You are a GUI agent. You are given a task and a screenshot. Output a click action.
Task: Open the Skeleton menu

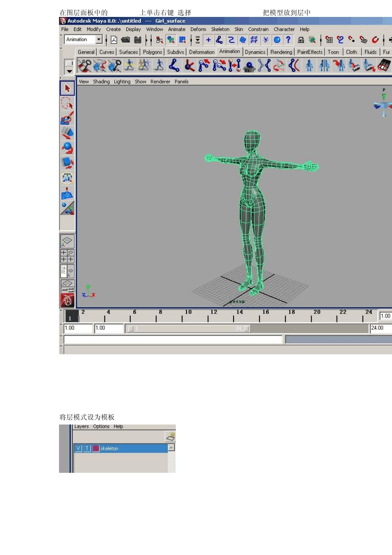point(220,29)
